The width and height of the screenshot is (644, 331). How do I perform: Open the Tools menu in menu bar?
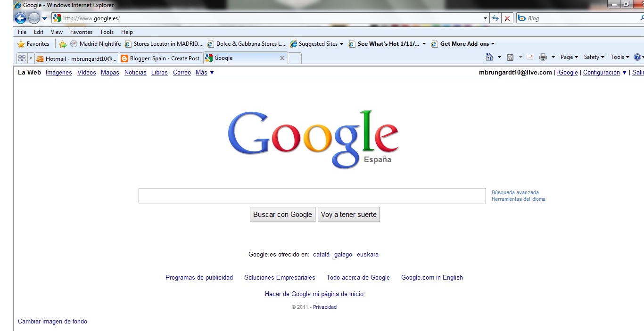(107, 32)
